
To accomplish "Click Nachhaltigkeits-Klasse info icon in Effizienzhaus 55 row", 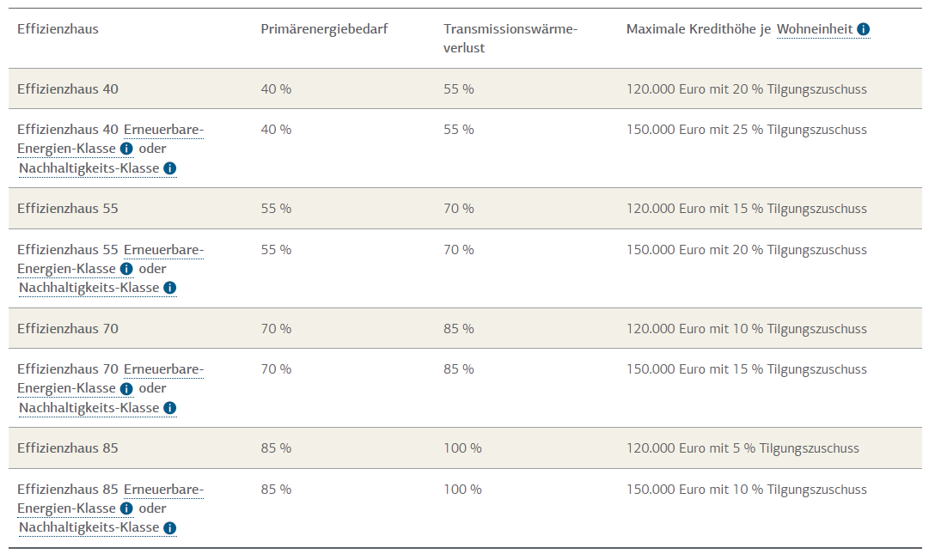I will 170,289.
